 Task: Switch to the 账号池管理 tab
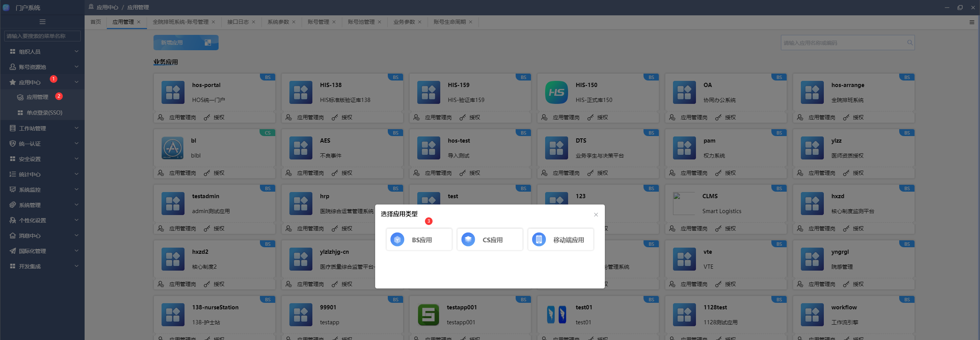coord(361,22)
